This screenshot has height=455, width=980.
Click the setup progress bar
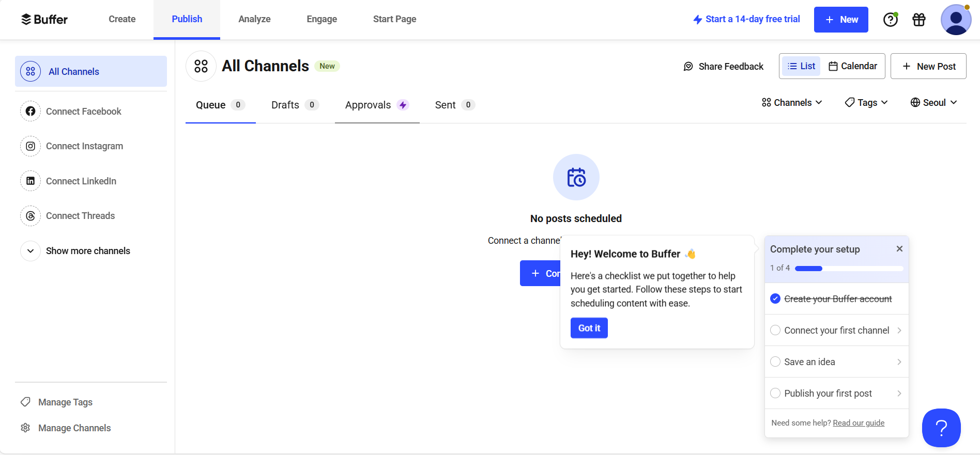pos(849,269)
